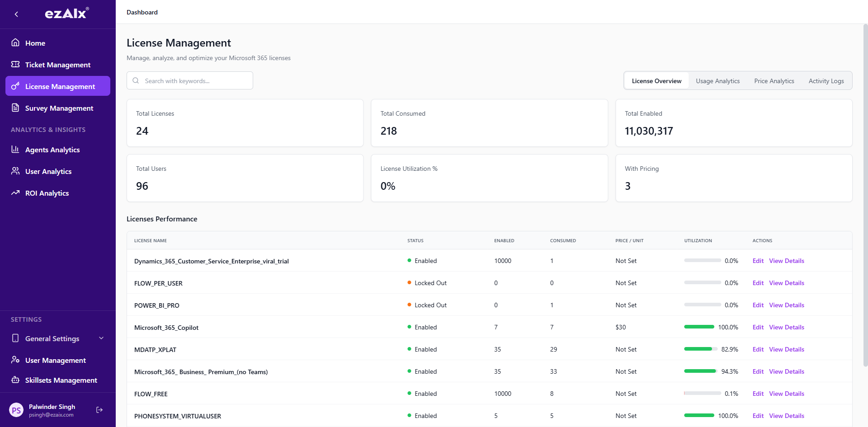Open Ticket Management from the sidebar icon
The width and height of the screenshot is (868, 427).
[15, 65]
